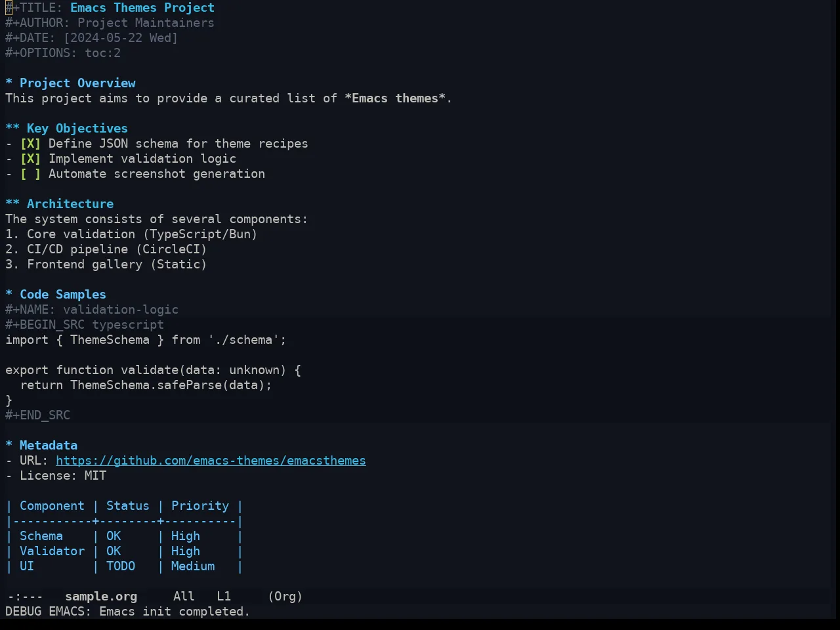840x630 pixels.
Task: Toggle the checked 'Define JSON schema' checkbox
Action: click(30, 144)
